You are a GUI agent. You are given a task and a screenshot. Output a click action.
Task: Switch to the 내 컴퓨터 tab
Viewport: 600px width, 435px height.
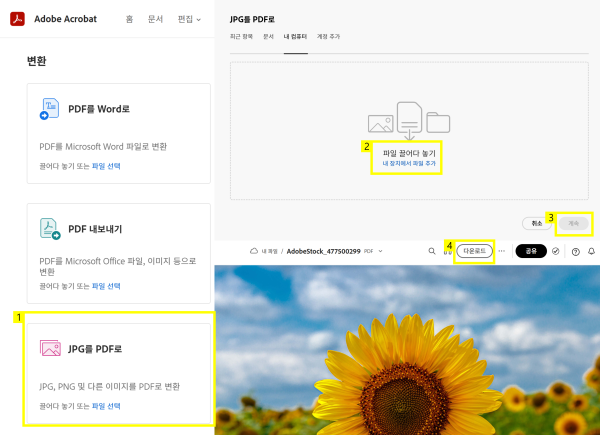pyautogui.click(x=295, y=36)
